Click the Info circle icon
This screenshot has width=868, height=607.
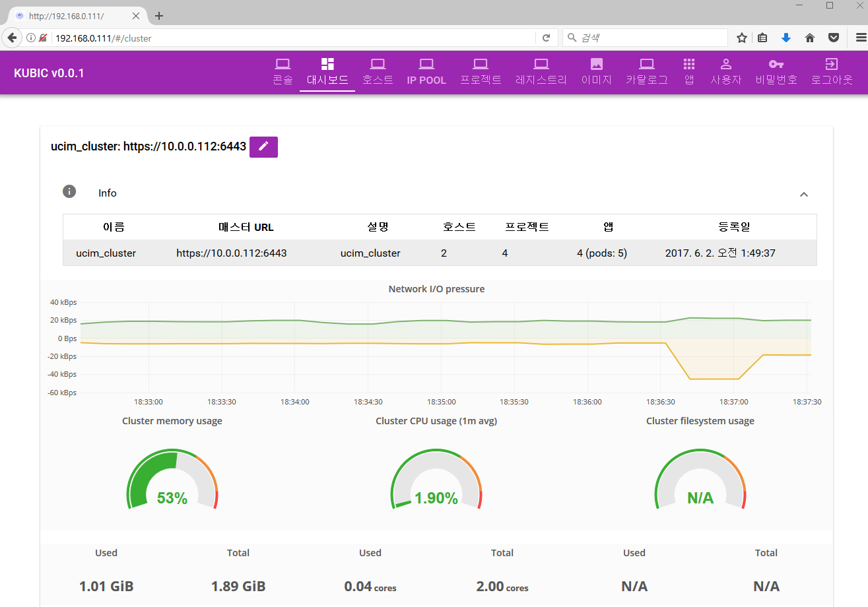click(x=69, y=191)
